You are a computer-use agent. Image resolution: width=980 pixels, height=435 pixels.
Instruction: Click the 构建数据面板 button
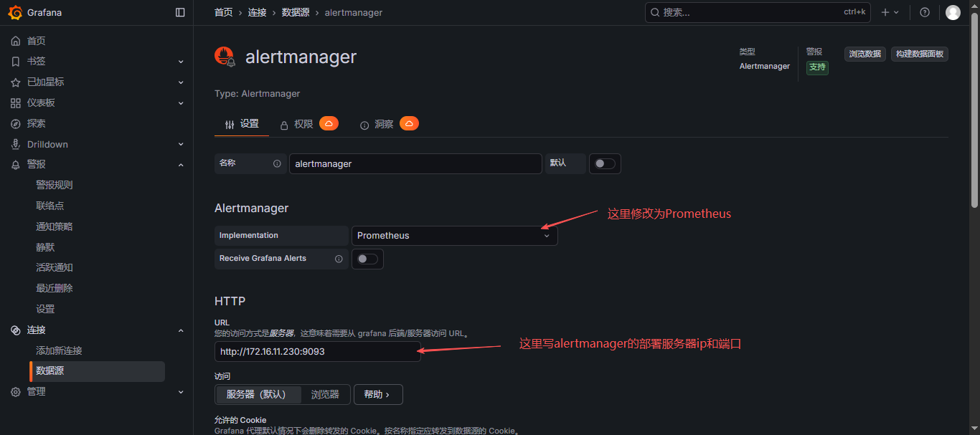920,54
